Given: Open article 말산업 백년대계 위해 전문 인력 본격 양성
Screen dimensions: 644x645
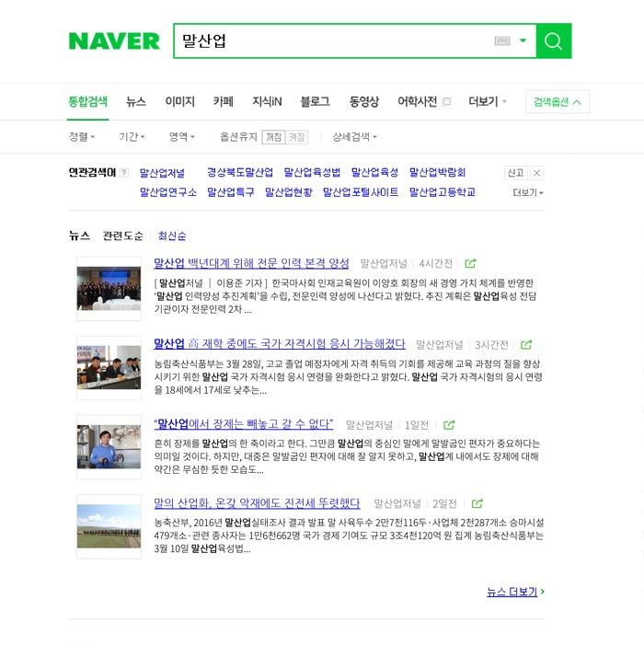Looking at the screenshot, I should coord(251,263).
